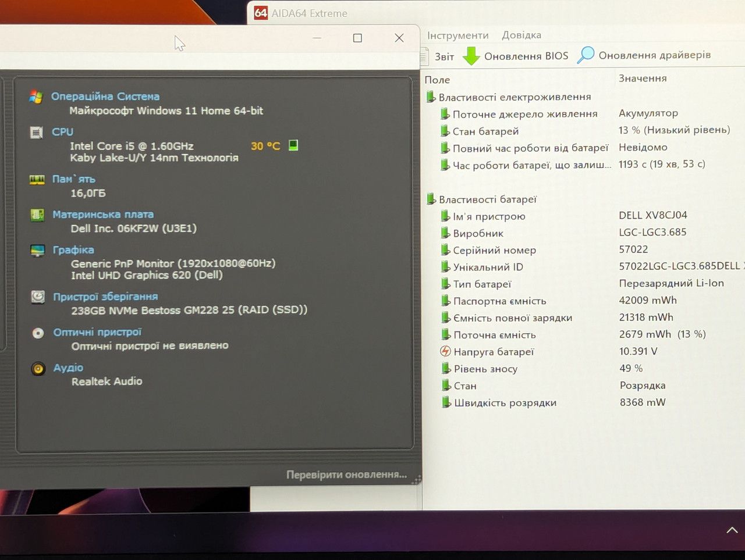Image resolution: width=745 pixels, height=560 pixels.
Task: Select the text Оптичні пристрої не виявлено
Action: (x=150, y=346)
